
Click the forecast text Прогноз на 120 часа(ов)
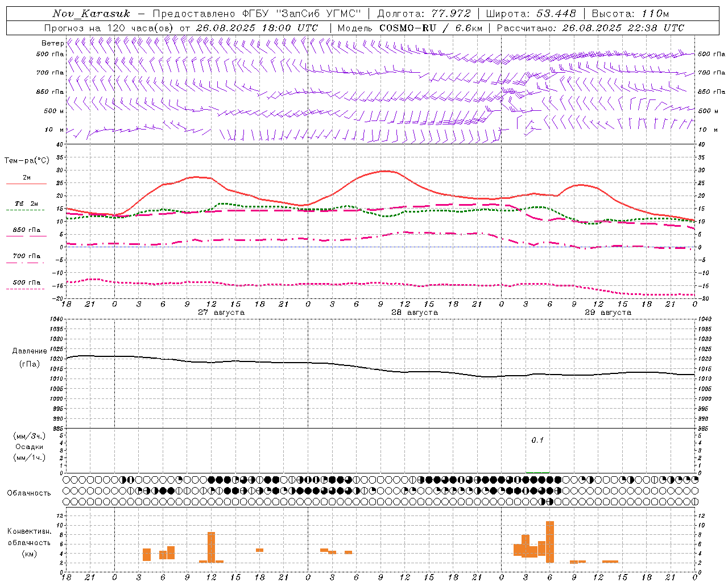tap(109, 28)
